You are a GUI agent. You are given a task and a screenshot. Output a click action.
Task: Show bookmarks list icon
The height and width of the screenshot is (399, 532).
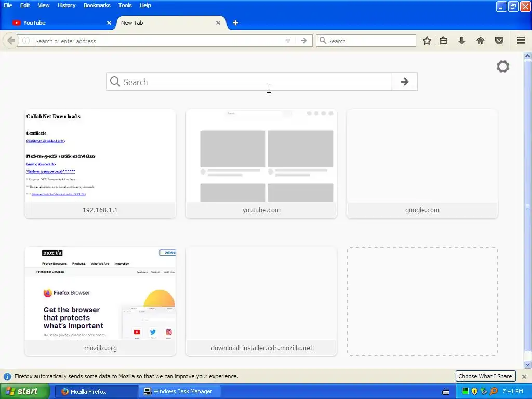point(443,41)
